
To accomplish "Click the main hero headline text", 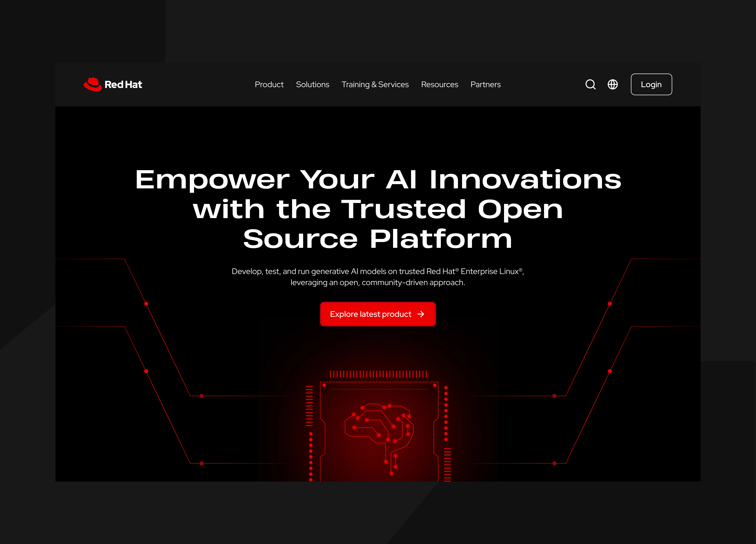I will (x=378, y=209).
